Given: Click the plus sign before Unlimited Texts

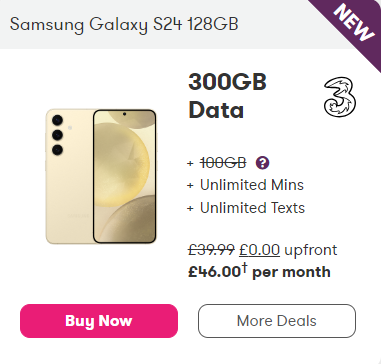Looking at the screenshot, I should click(190, 209).
